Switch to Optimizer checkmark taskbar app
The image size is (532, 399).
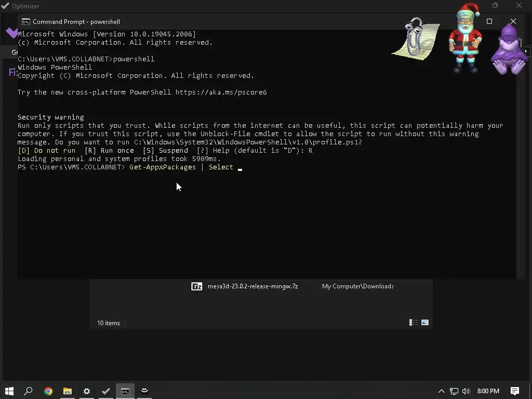(106, 391)
